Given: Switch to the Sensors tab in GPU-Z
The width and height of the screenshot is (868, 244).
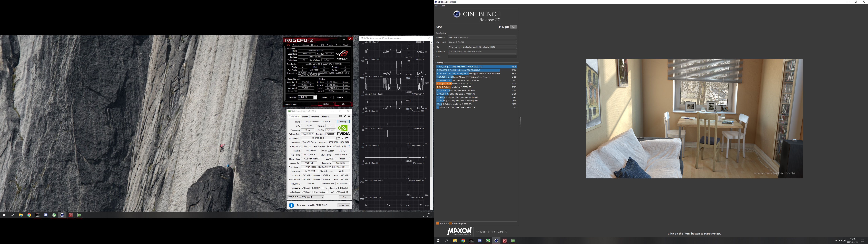Looking at the screenshot, I should coord(305,117).
